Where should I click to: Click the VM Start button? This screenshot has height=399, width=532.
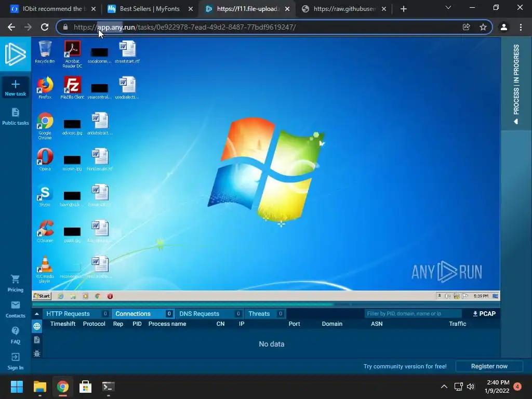(42, 296)
